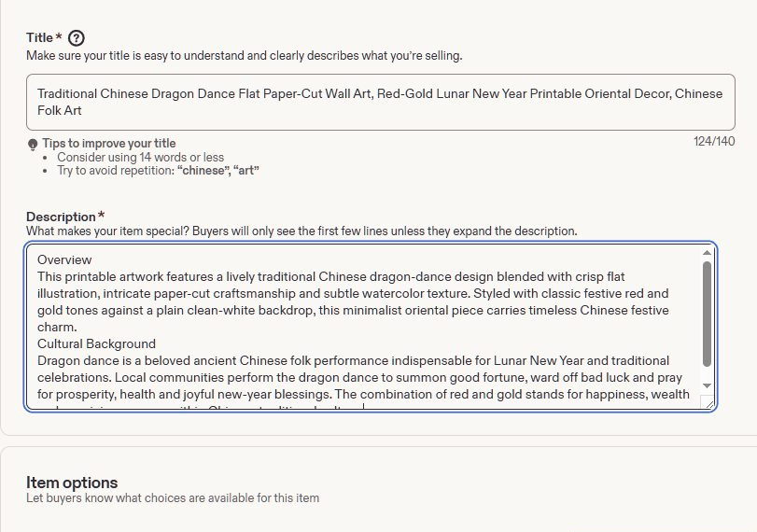Click the 124/140 character counter
757x532 pixels.
pyautogui.click(x=714, y=142)
